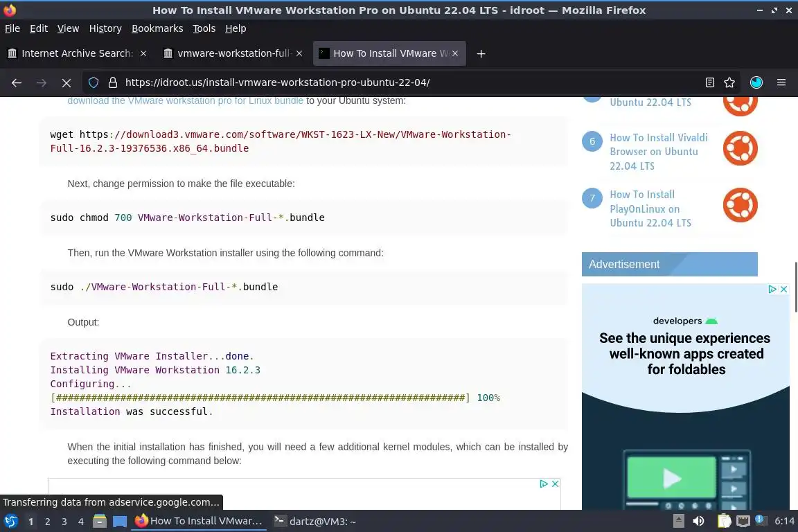Screen dimensions: 798x532
Task: Click AdChoices icon on bottom banner ad
Action: [x=544, y=484]
